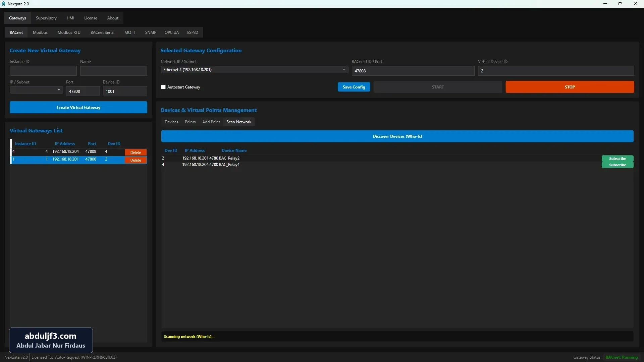
Task: Click the START gateway button
Action: (438, 87)
